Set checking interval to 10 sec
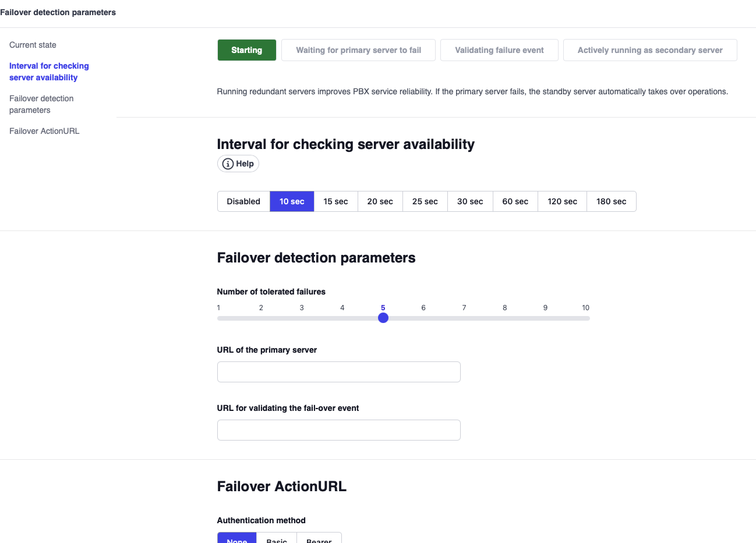 click(x=292, y=201)
